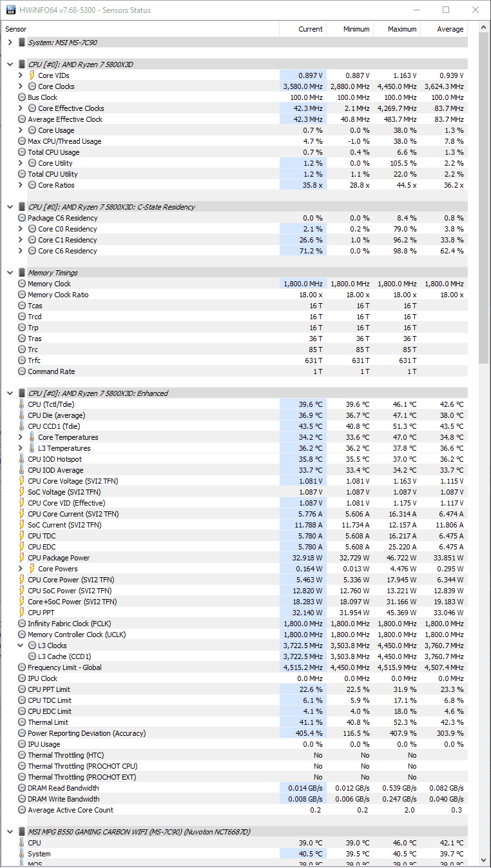Viewport: 491px width, 868px height.
Task: Click the circle icon of Thermal Limit
Action: point(22,722)
